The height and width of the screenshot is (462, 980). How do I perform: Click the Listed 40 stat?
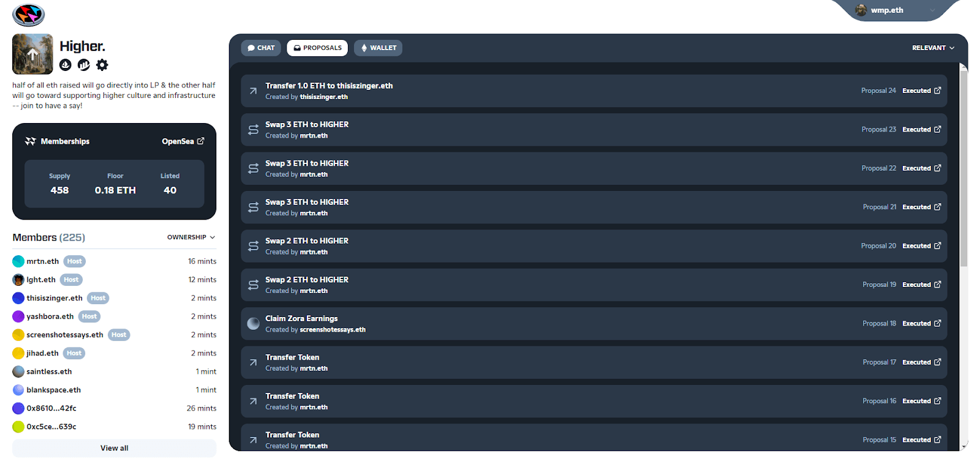click(170, 184)
